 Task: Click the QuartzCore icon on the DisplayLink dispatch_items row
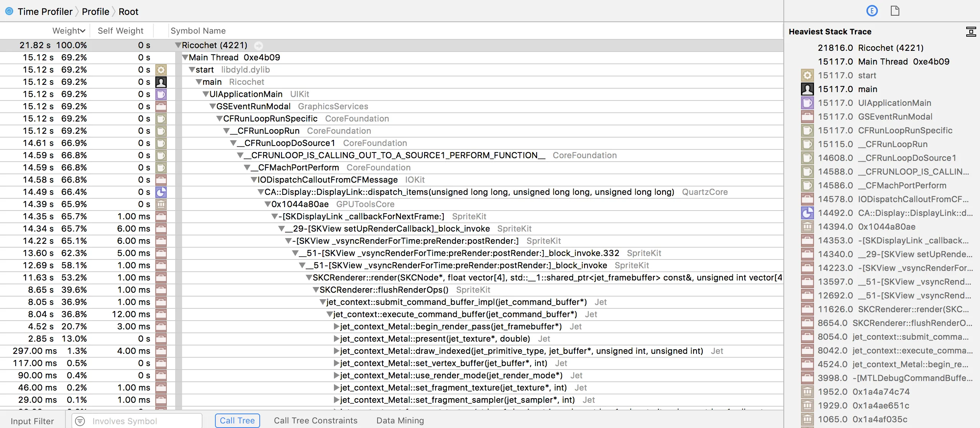[x=161, y=192]
